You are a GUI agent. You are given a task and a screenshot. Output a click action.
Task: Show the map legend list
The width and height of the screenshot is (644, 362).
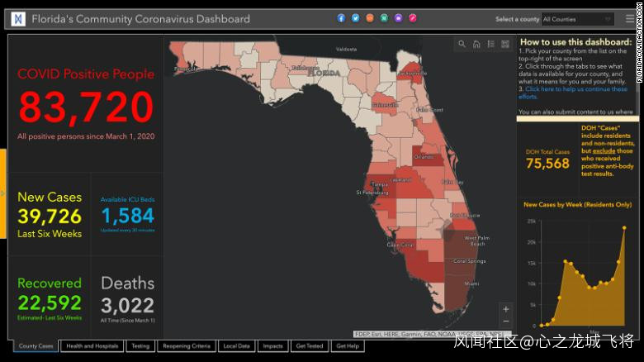pyautogui.click(x=490, y=44)
